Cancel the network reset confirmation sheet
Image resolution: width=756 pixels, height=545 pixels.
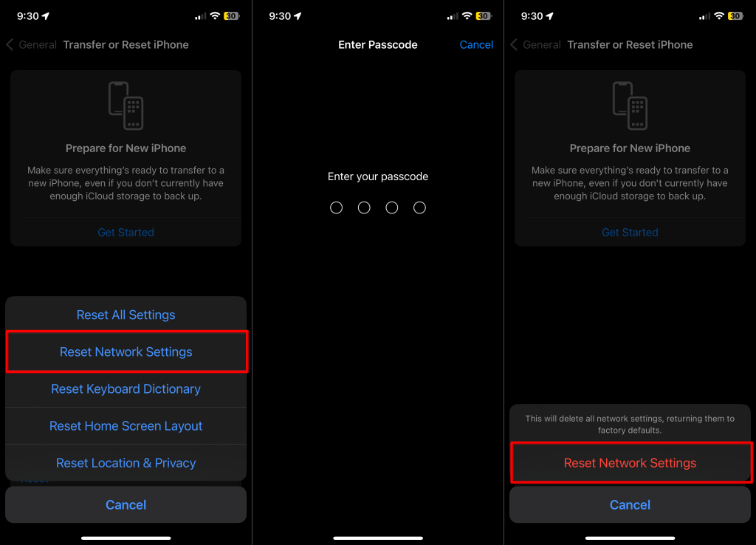[630, 504]
